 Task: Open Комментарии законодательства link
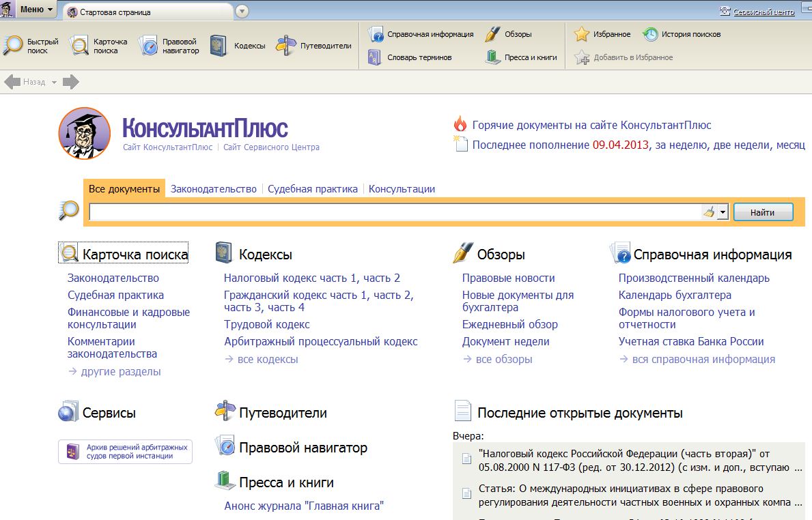pyautogui.click(x=112, y=348)
